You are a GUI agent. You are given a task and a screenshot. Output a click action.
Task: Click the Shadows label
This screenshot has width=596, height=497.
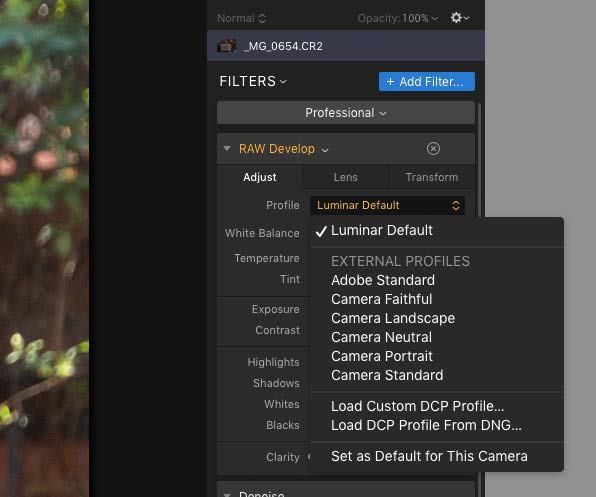[x=276, y=383]
